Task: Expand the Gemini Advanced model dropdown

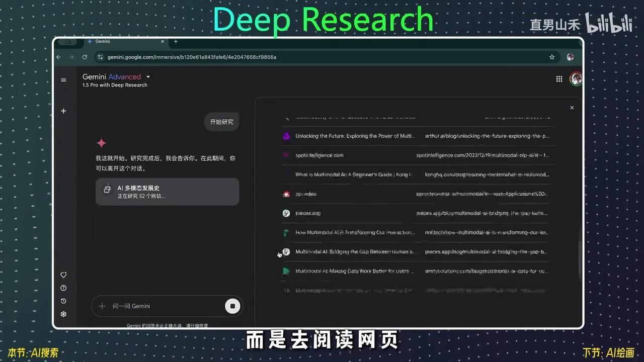Action: (148, 77)
